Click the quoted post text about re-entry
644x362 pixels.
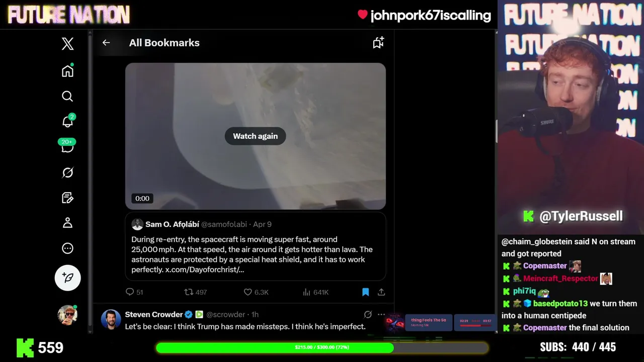point(252,254)
